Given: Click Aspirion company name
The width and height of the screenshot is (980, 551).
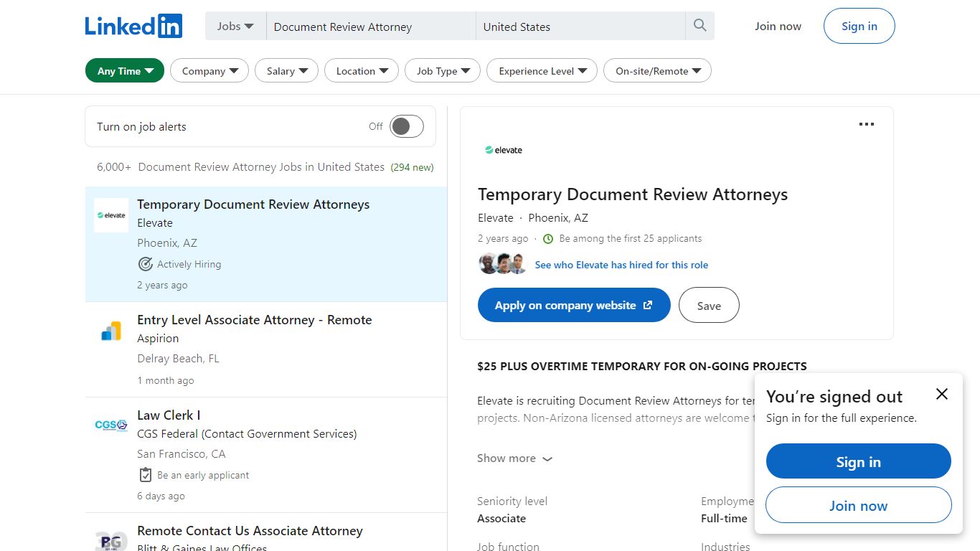Looking at the screenshot, I should pyautogui.click(x=158, y=339).
